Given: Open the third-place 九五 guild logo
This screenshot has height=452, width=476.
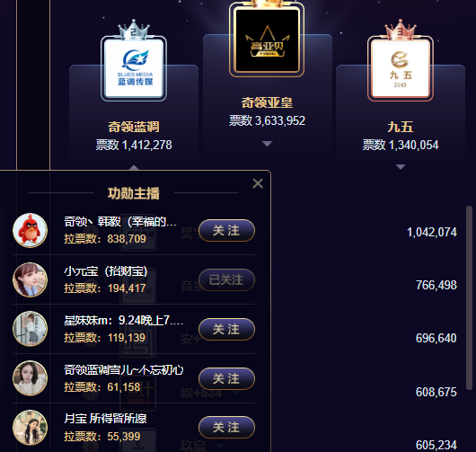Looking at the screenshot, I should coord(401,68).
